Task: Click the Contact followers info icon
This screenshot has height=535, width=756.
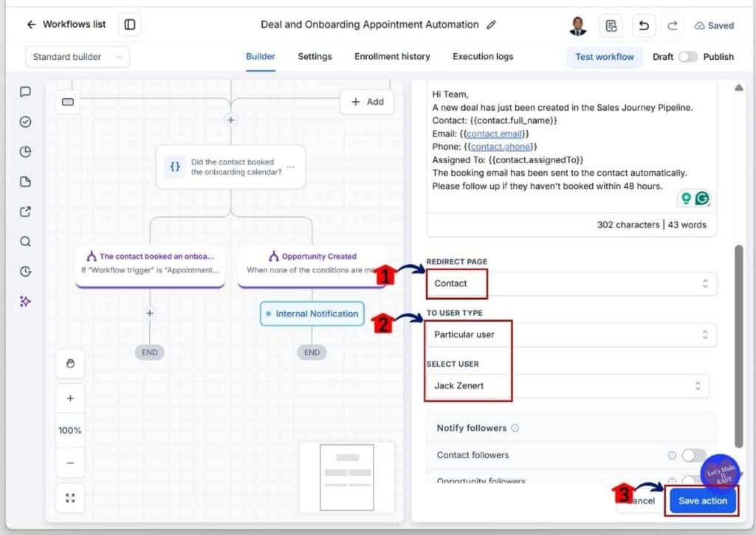Action: [x=672, y=455]
